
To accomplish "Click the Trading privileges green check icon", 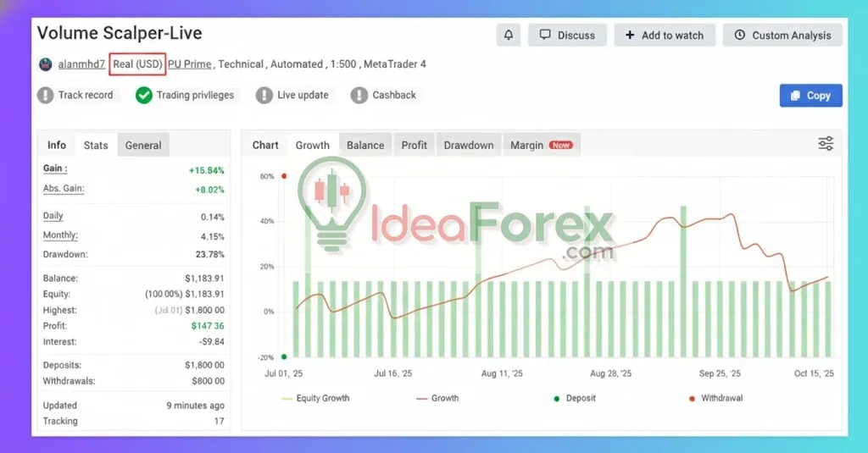I will coord(144,95).
